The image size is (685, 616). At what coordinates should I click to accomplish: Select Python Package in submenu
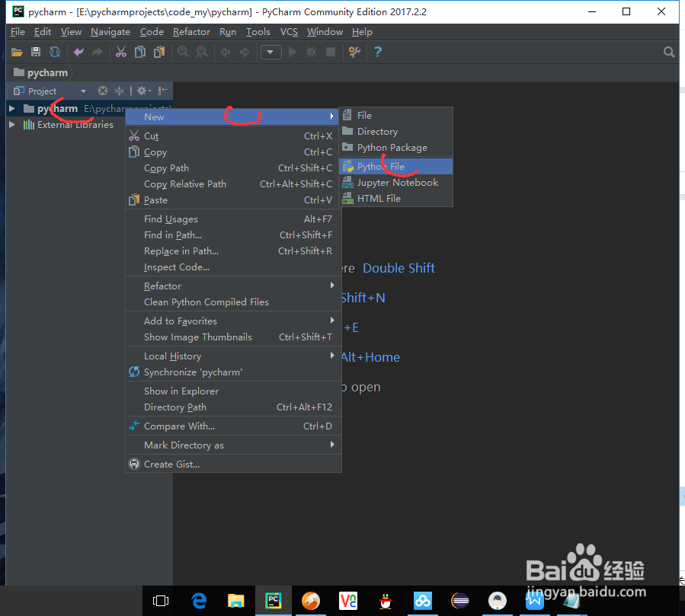point(395,148)
